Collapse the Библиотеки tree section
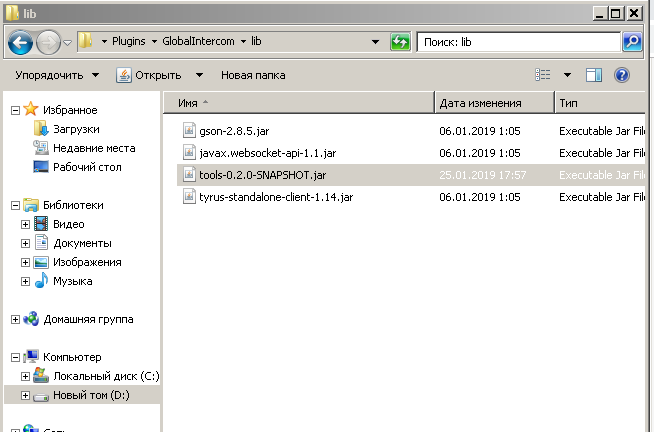 pyautogui.click(x=15, y=205)
